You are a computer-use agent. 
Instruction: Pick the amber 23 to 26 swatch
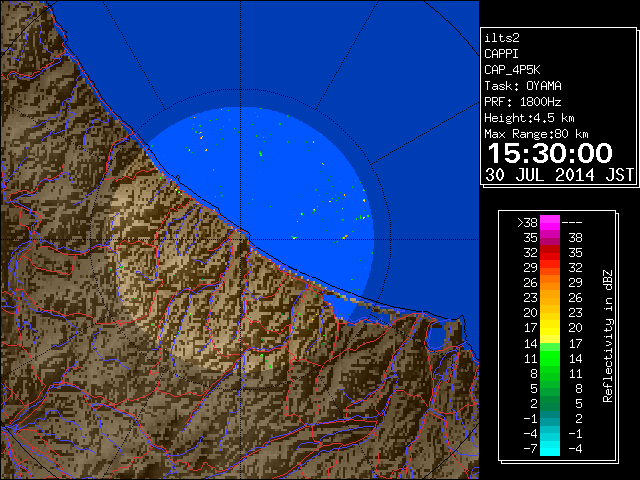coord(550,298)
